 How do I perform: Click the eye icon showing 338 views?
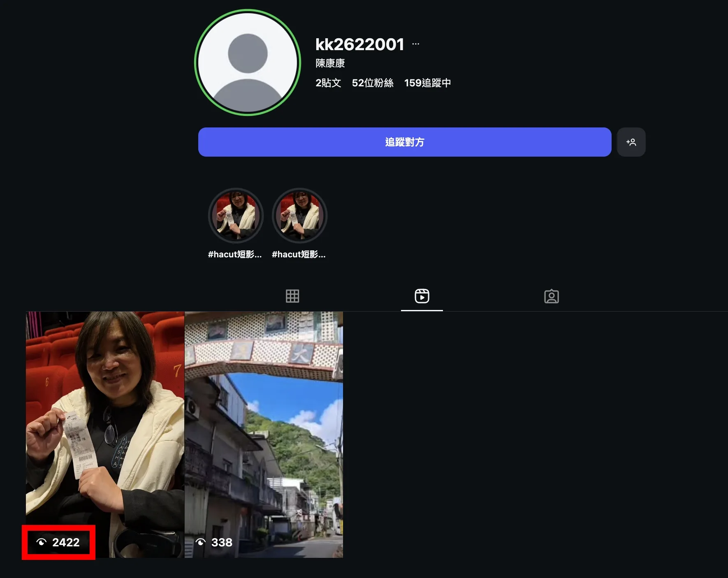coord(200,543)
